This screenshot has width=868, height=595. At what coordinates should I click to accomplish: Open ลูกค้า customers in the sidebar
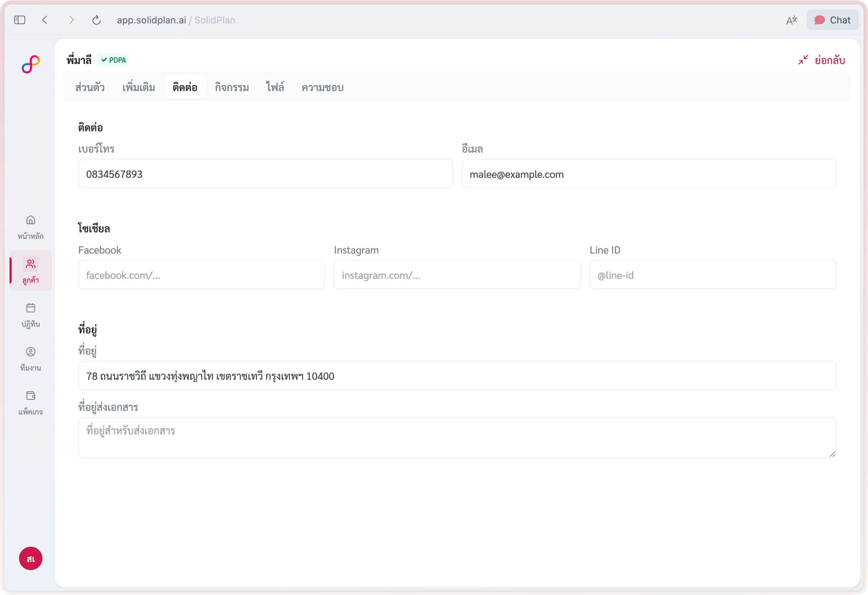(x=31, y=271)
